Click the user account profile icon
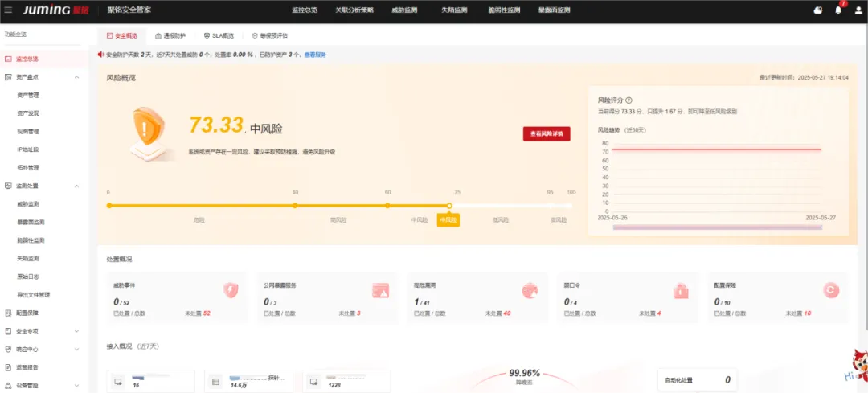 857,10
